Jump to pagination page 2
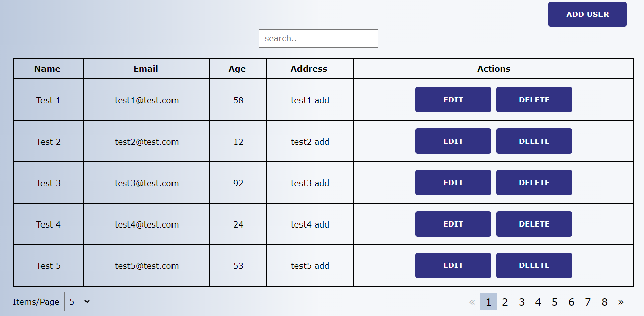 [x=505, y=302]
